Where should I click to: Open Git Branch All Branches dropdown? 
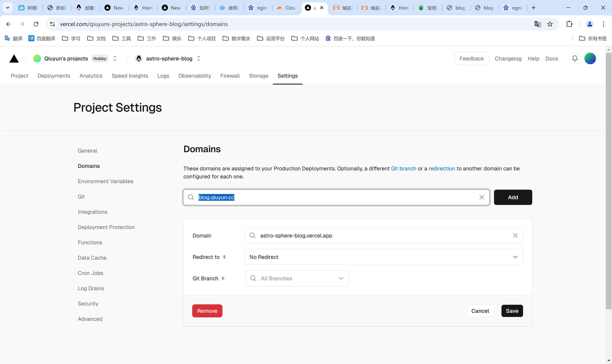point(297,278)
